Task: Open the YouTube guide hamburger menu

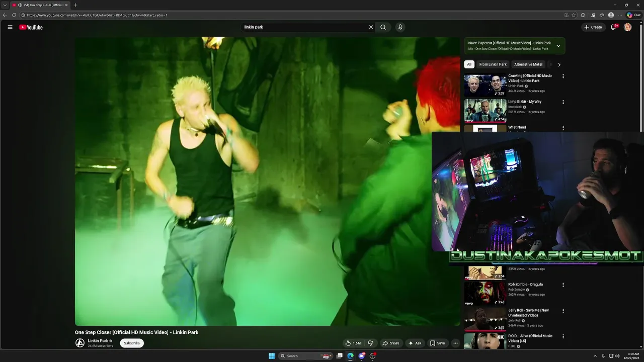Action: coord(10,27)
